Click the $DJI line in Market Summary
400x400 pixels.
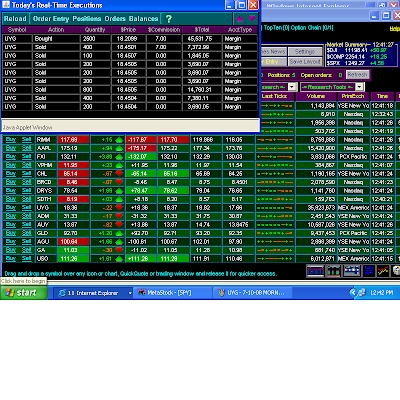[357, 50]
